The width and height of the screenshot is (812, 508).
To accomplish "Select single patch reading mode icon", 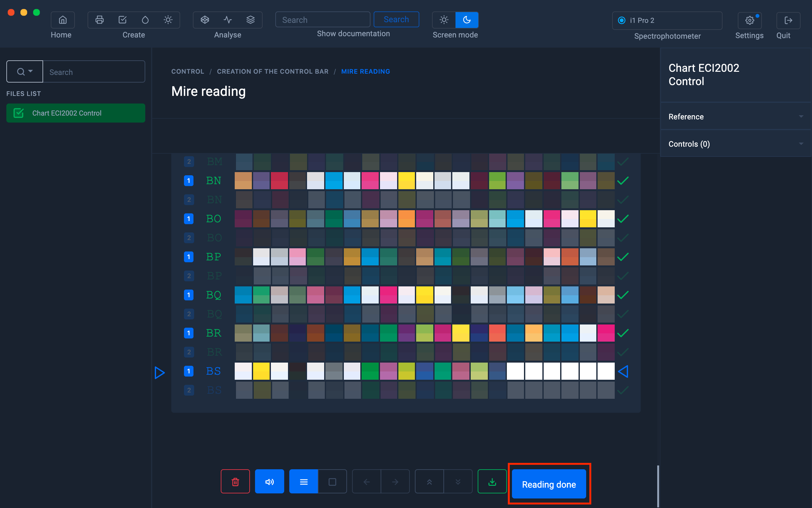I will (332, 481).
